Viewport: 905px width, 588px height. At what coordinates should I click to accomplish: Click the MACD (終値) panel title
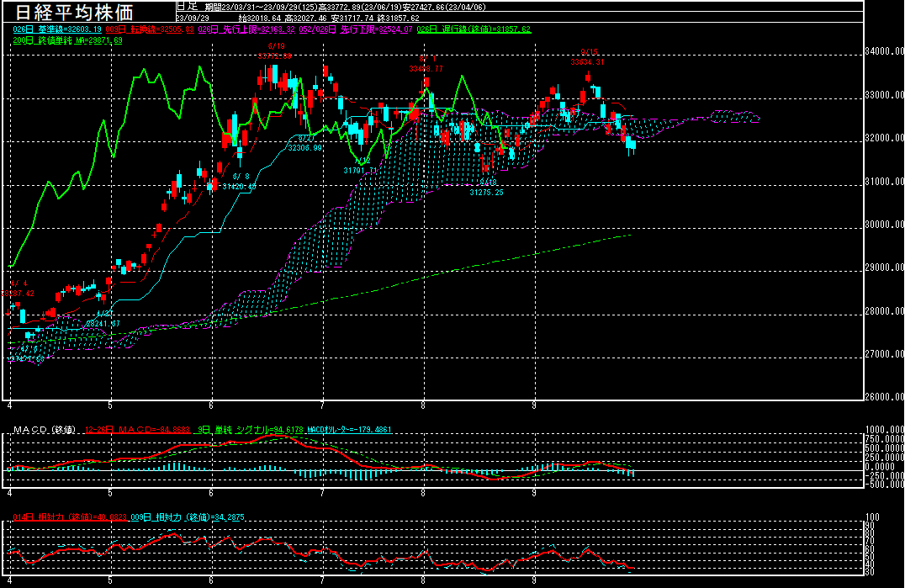click(45, 430)
